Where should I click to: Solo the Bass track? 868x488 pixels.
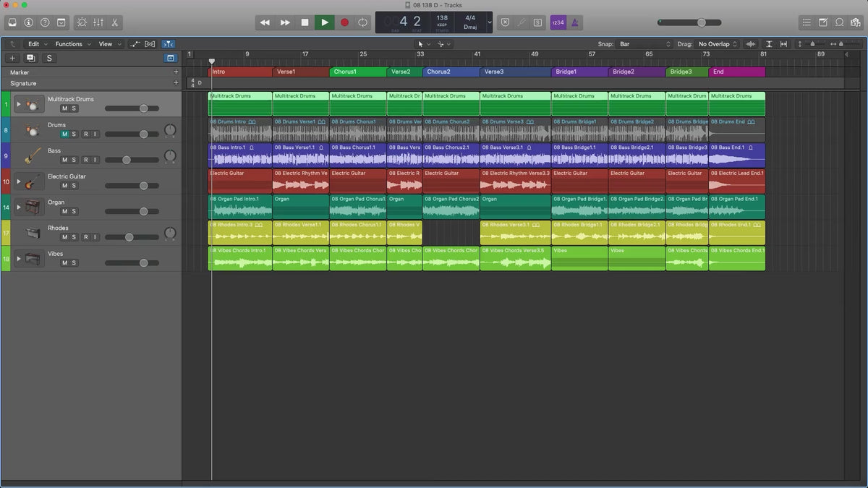75,160
